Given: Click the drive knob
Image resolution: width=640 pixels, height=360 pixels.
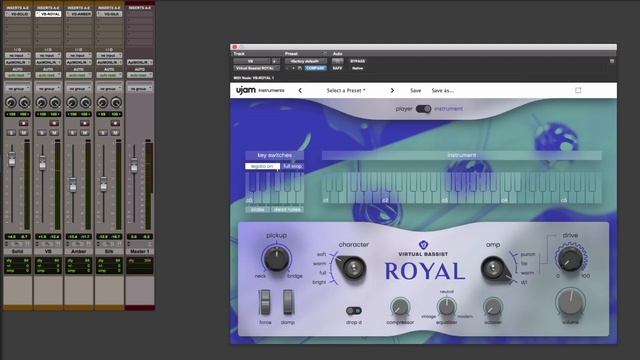Looking at the screenshot, I should (570, 258).
